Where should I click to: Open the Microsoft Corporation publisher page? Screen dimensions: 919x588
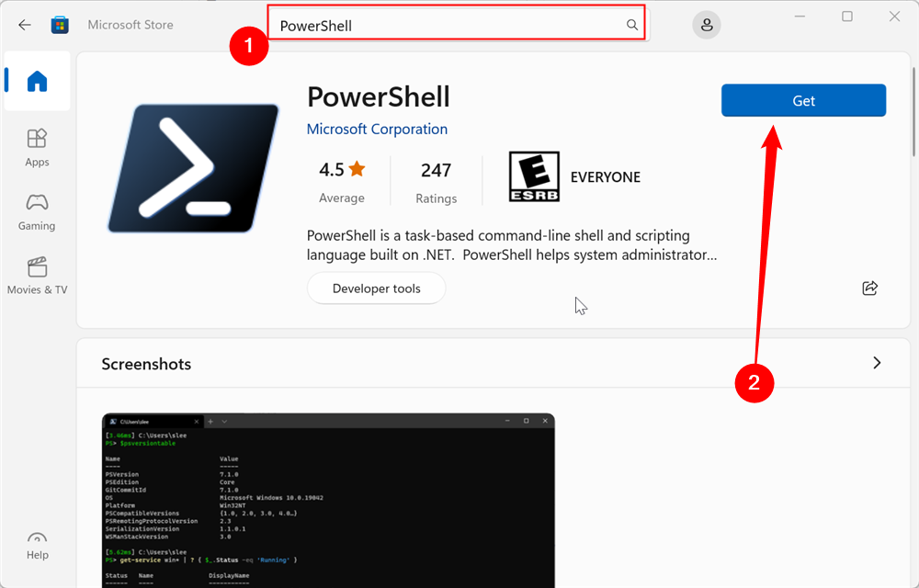coord(377,129)
